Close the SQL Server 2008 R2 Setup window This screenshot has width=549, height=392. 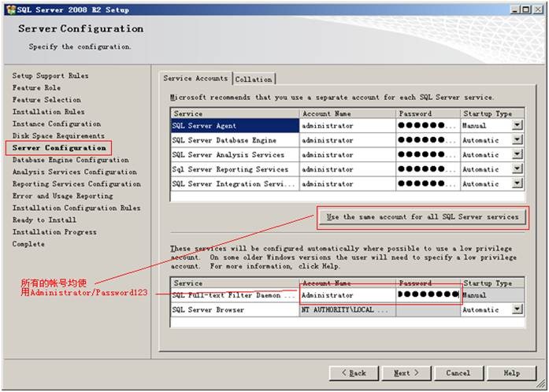pos(538,9)
